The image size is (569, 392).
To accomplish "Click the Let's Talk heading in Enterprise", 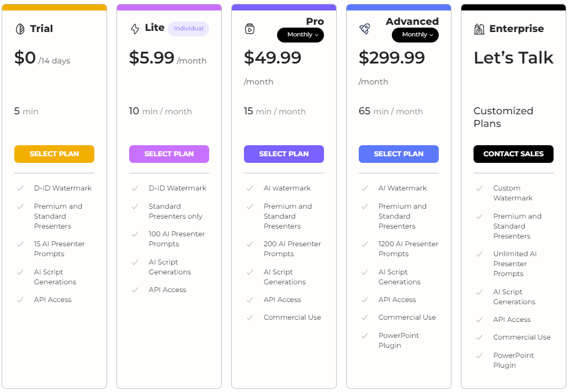I will pyautogui.click(x=513, y=58).
